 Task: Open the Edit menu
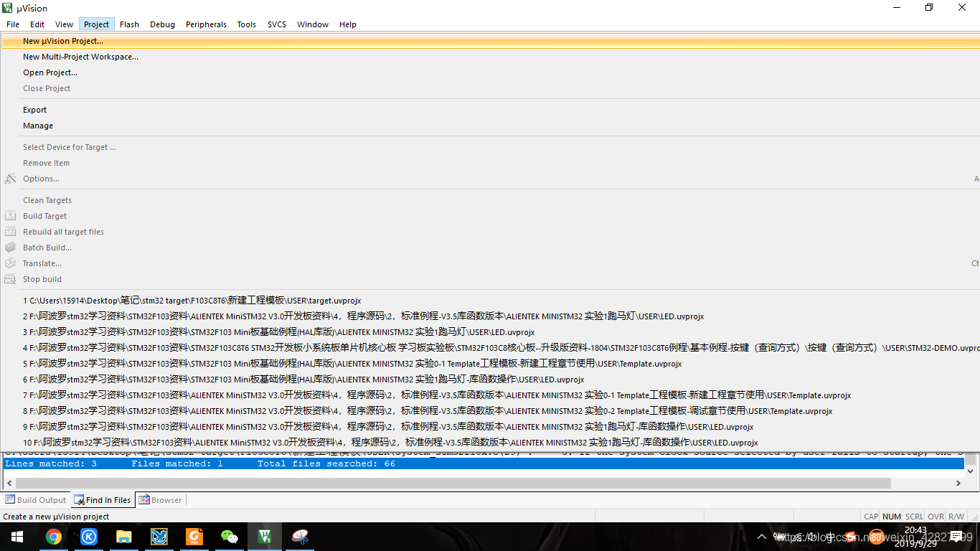(37, 24)
